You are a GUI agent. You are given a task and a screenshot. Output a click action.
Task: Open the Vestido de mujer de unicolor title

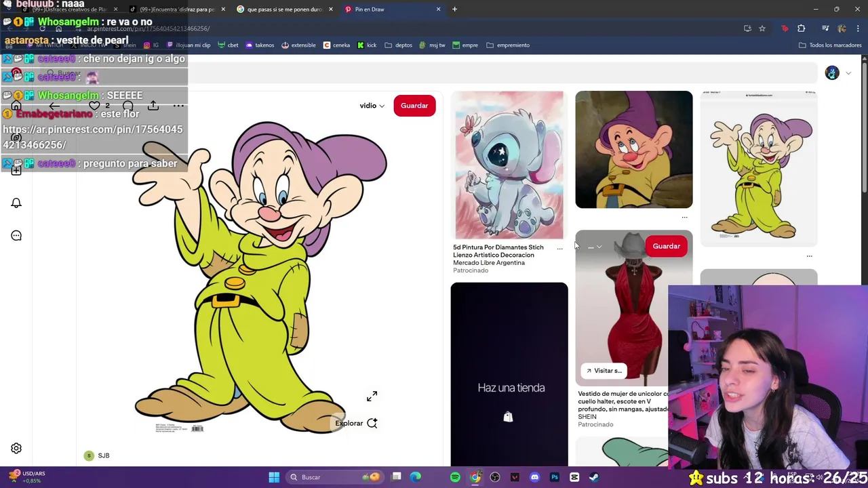point(623,405)
